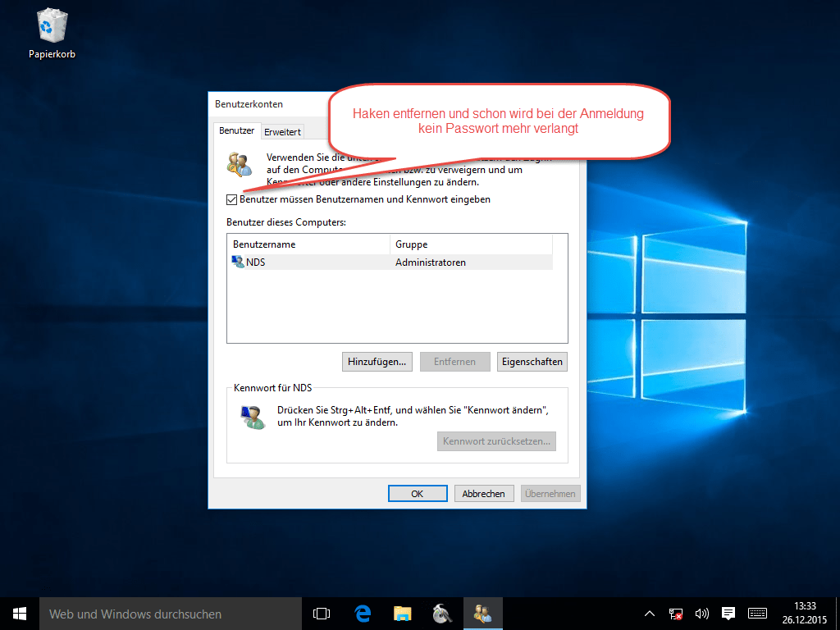Click the Windows Start button

tap(20, 614)
